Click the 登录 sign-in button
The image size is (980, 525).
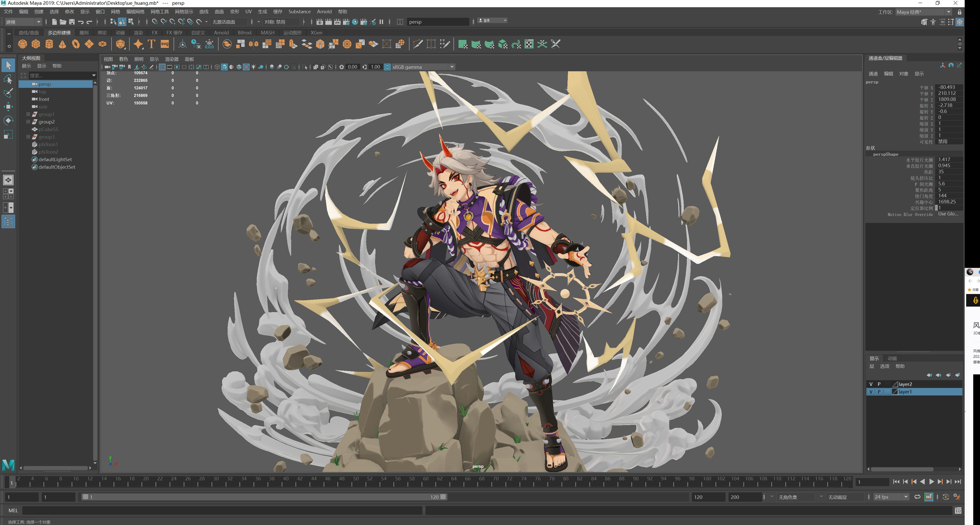coord(493,20)
